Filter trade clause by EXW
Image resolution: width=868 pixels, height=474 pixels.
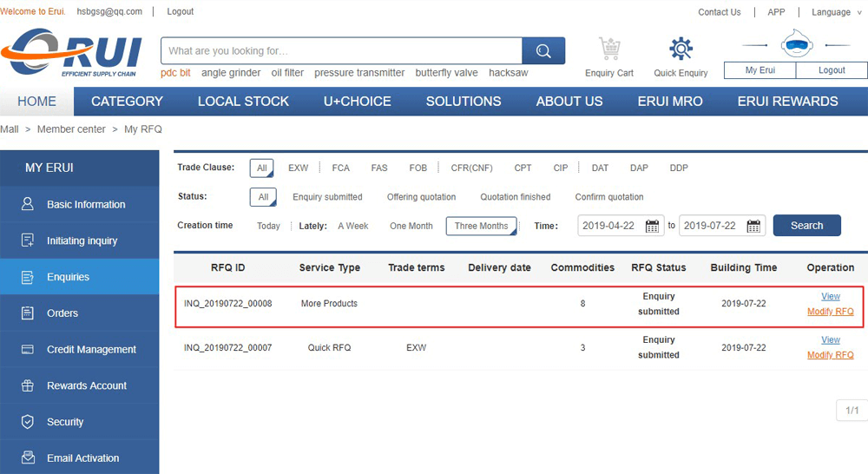[298, 168]
